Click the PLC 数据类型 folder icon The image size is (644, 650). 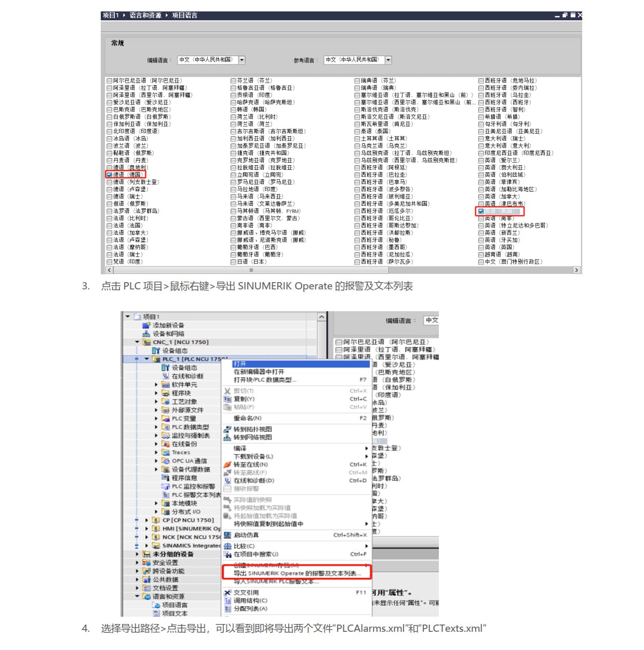coord(166,427)
